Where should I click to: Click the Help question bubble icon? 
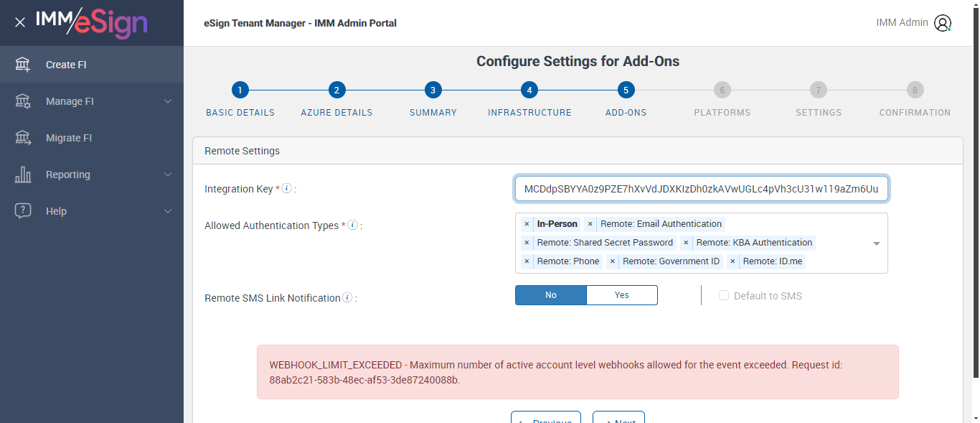(x=23, y=211)
